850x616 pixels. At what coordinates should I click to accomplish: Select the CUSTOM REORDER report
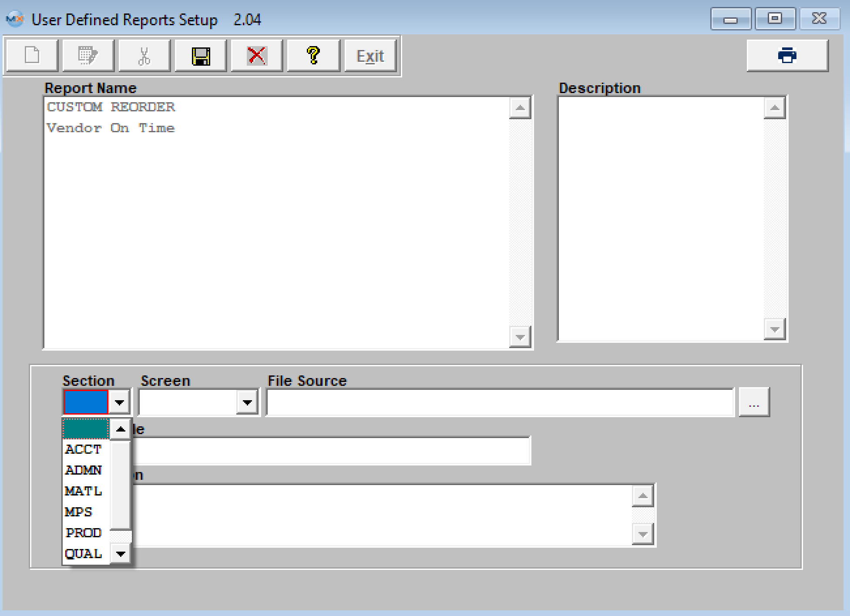coord(111,107)
